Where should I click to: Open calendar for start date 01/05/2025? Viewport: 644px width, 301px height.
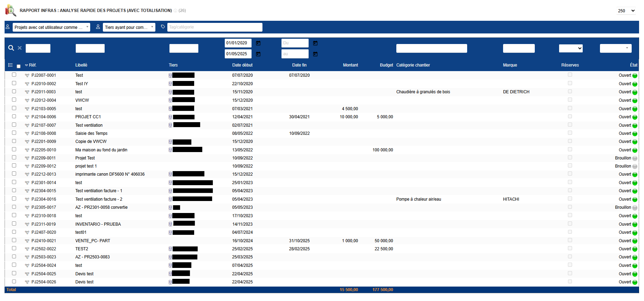coord(258,54)
